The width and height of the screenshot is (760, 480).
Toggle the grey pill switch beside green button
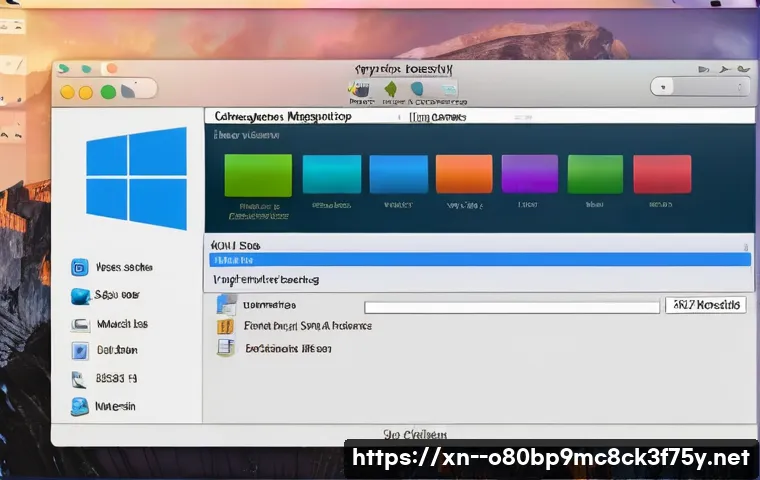(139, 89)
